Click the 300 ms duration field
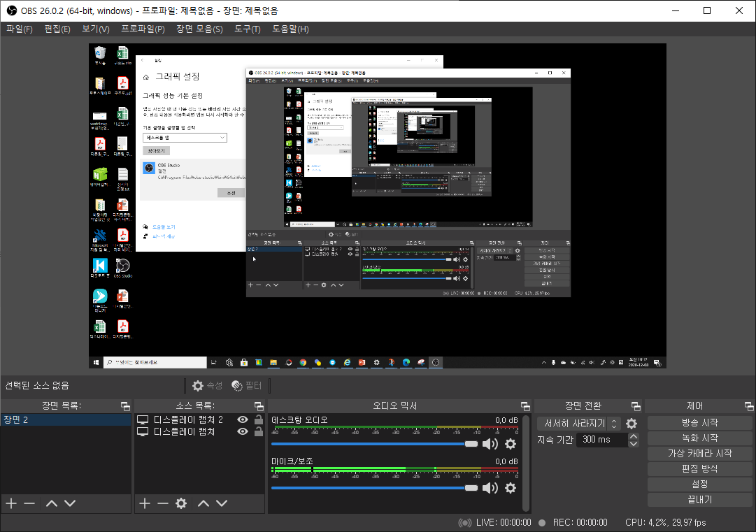The width and height of the screenshot is (756, 532). pos(602,440)
